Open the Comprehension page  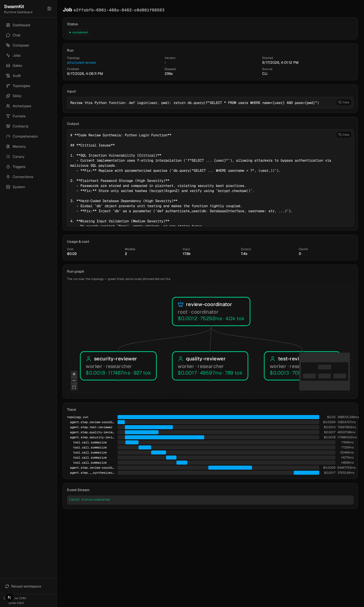pos(28,136)
